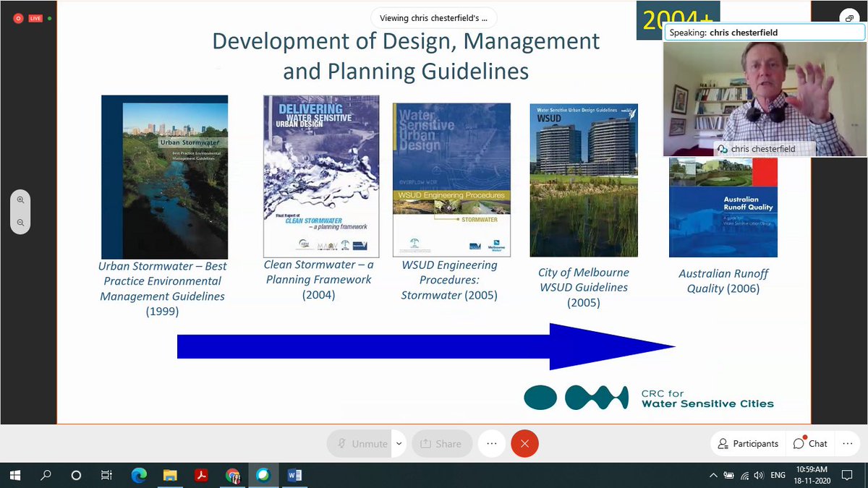Launch Microsoft Edge from taskbar
The image size is (868, 488).
139,475
